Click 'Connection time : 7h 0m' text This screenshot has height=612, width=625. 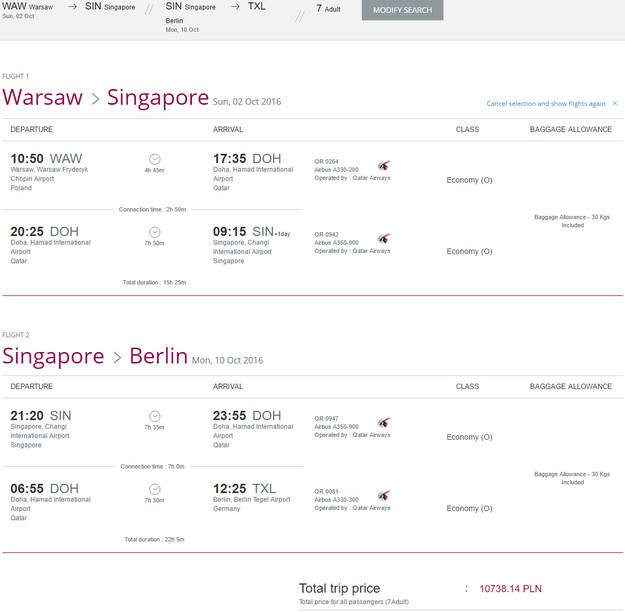coord(152,466)
